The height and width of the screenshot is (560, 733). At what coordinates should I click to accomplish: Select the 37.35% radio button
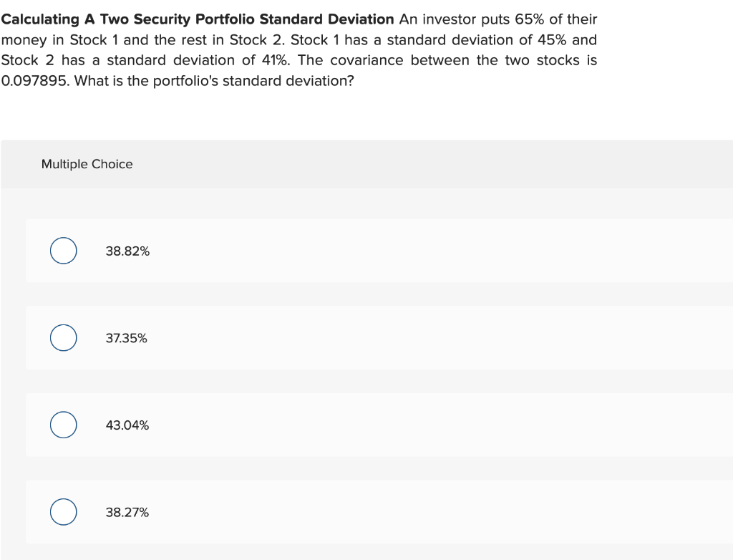(x=63, y=337)
